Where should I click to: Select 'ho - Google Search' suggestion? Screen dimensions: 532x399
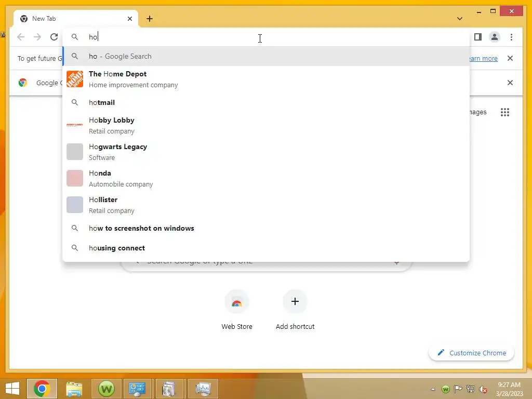tap(267, 56)
